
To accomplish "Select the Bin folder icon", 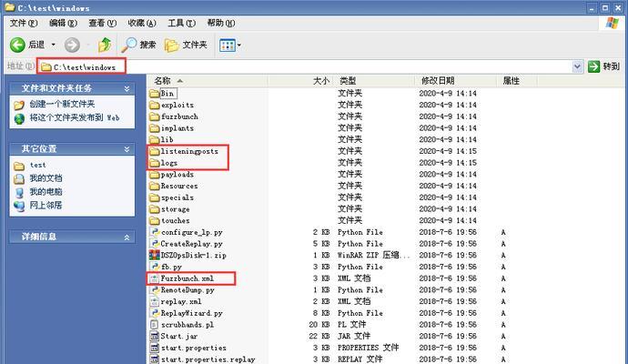I will [x=154, y=94].
